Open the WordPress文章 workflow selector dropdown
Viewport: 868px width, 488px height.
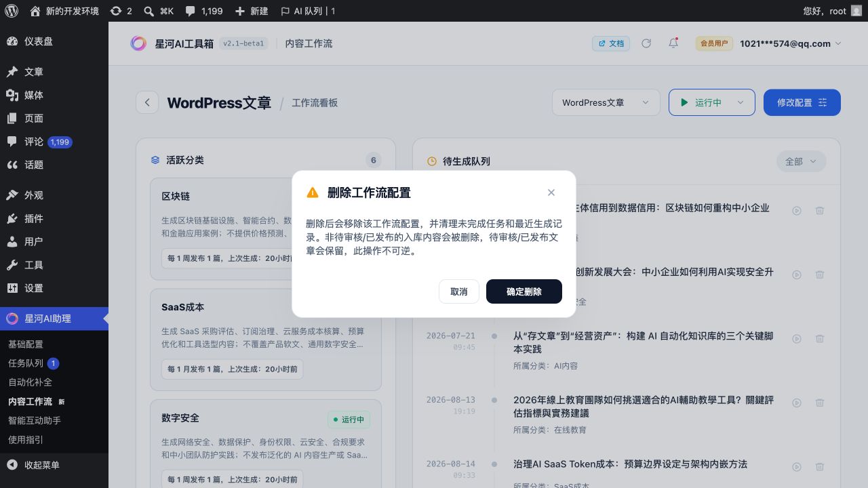(606, 102)
